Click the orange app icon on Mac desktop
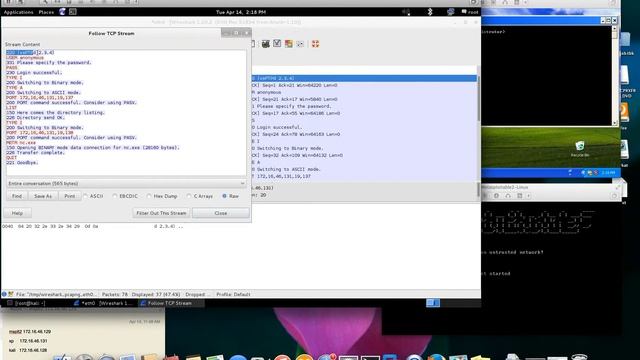 point(624,112)
